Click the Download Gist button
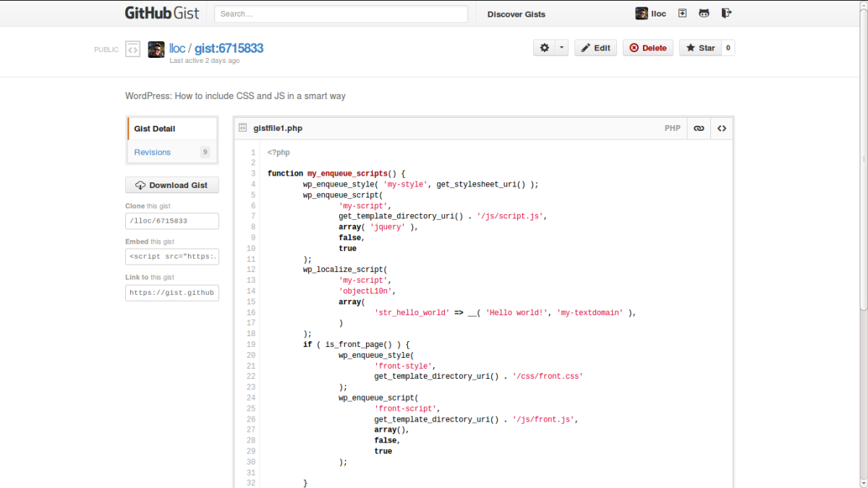The height and width of the screenshot is (488, 868). pyautogui.click(x=172, y=185)
